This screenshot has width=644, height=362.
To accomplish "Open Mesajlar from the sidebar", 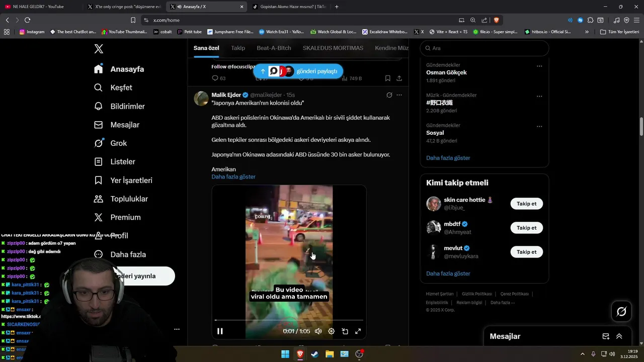I will (117, 125).
